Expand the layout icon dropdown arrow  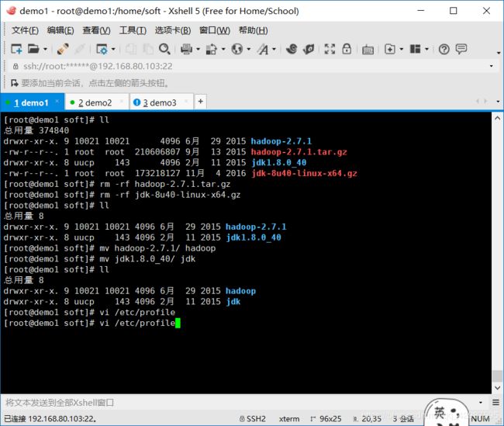(427, 49)
